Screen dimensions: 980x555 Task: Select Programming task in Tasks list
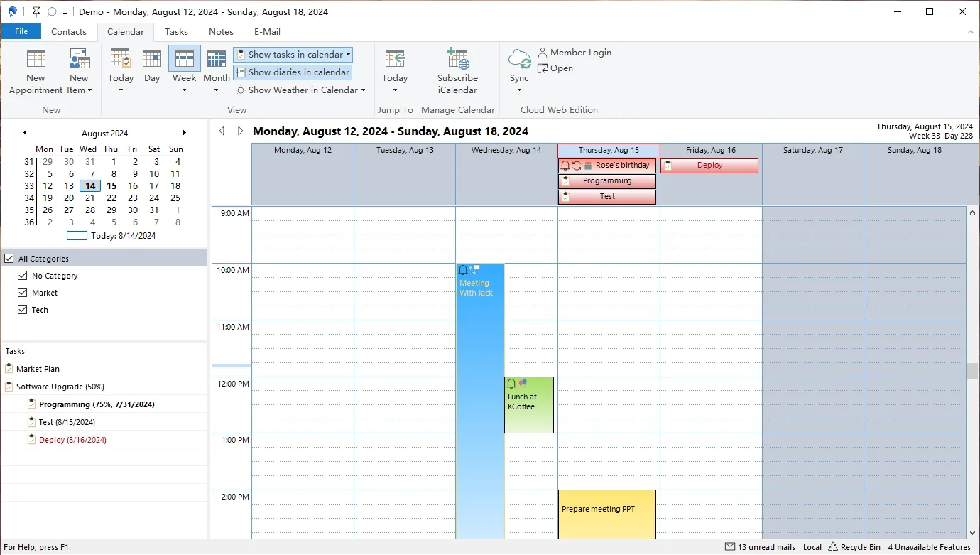pos(97,404)
